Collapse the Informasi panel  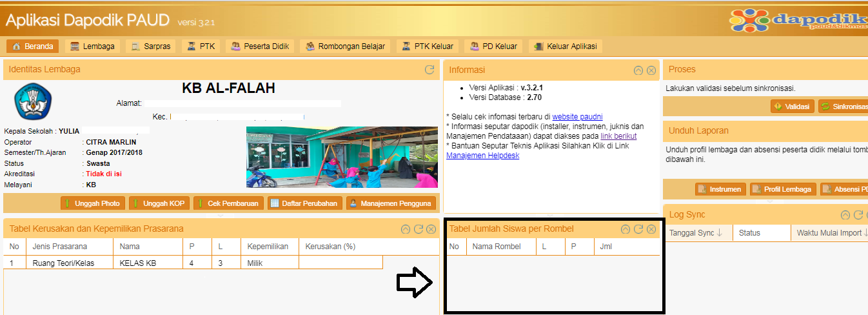pyautogui.click(x=639, y=70)
